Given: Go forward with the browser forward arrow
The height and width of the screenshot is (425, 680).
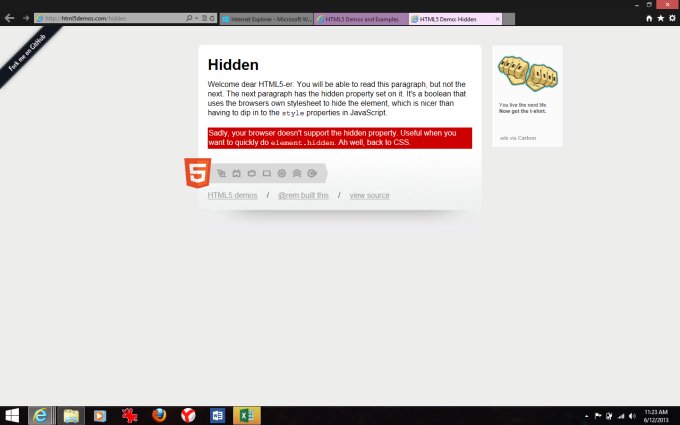Looking at the screenshot, I should pyautogui.click(x=26, y=18).
